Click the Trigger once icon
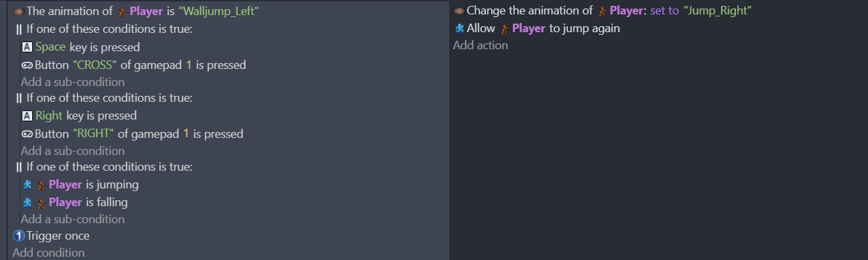868x260 pixels. pyautogui.click(x=18, y=236)
